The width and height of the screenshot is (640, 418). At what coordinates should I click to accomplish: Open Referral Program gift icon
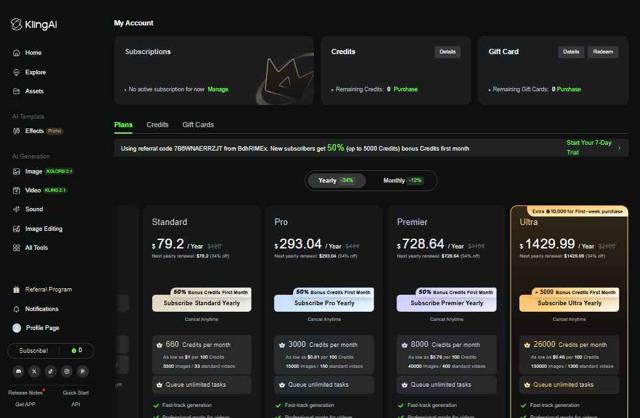pos(16,289)
